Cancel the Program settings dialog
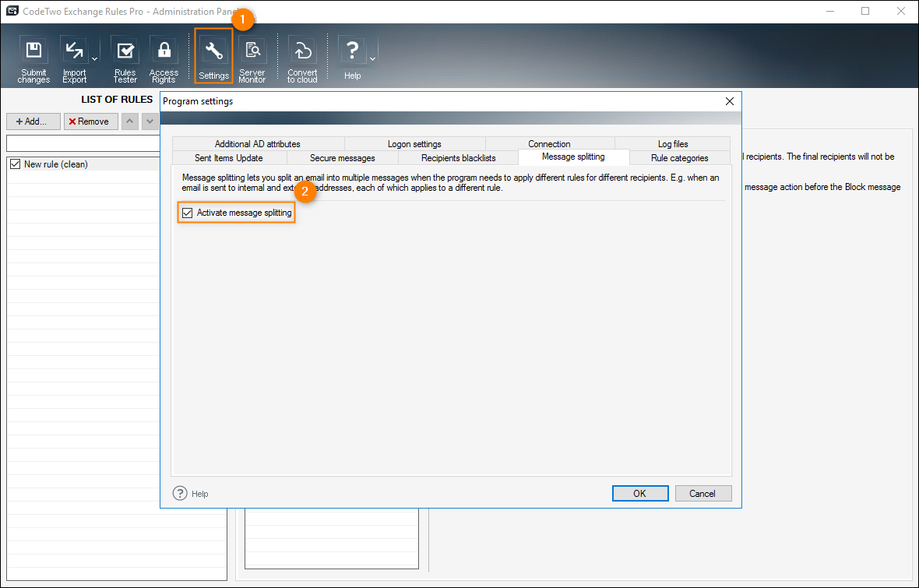The width and height of the screenshot is (919, 588). coord(703,494)
